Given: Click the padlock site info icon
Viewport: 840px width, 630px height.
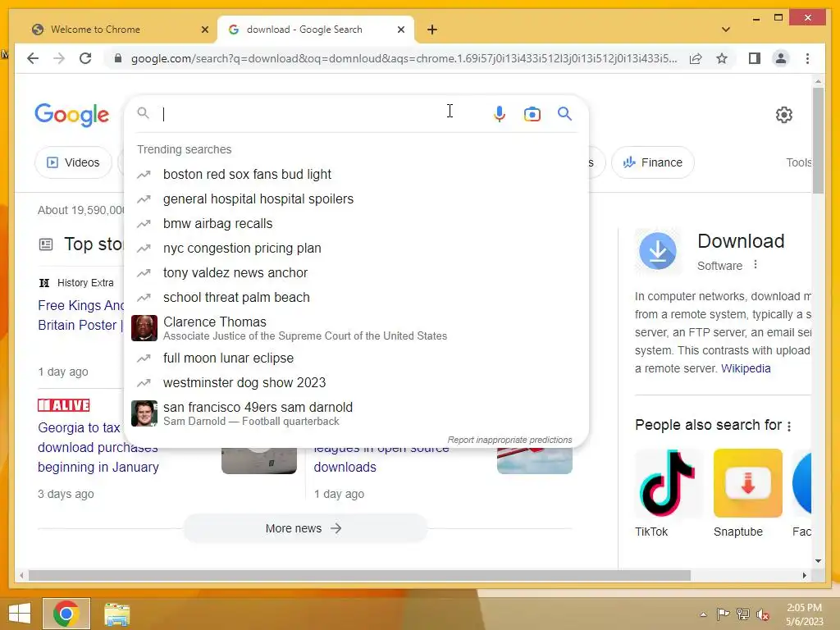Looking at the screenshot, I should [118, 58].
